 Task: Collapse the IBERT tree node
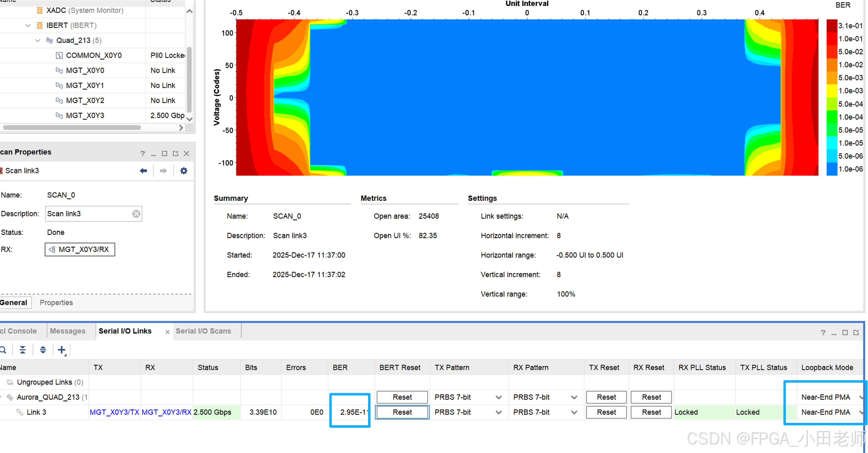click(x=28, y=25)
